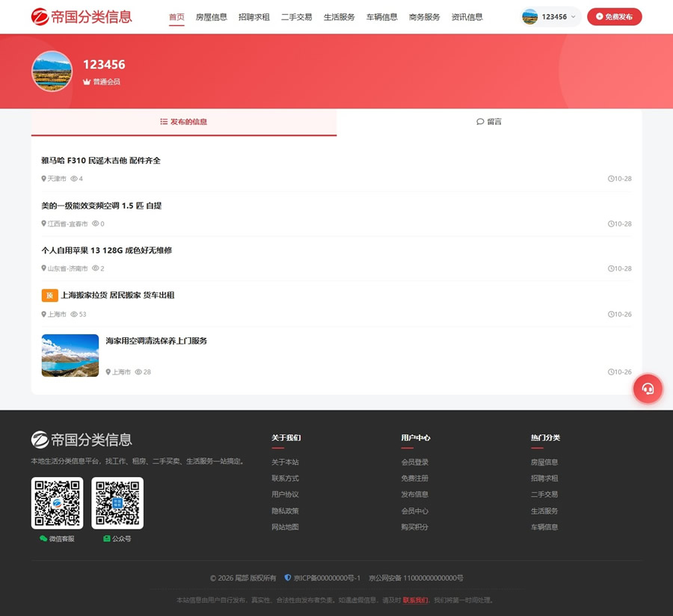Open footer 房屋信息 under 热门分类
This screenshot has height=616, width=673.
[x=544, y=462]
